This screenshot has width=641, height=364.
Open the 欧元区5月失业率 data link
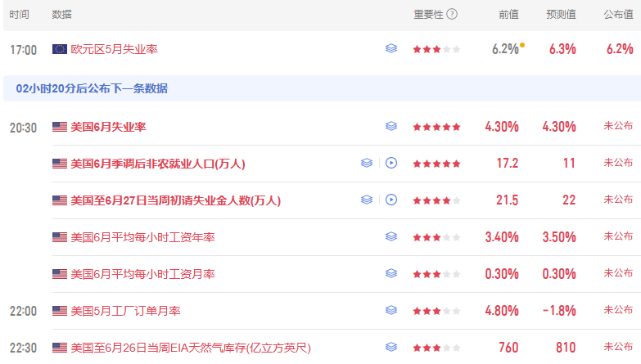[114, 49]
